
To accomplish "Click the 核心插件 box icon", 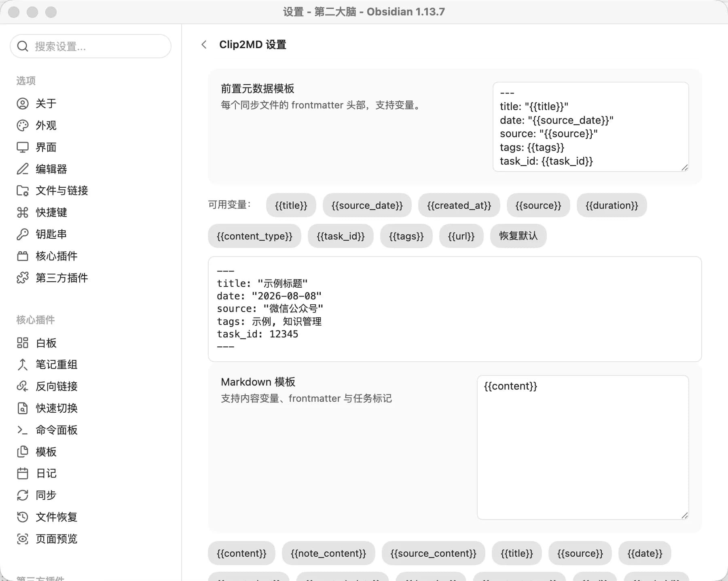I will tap(23, 256).
